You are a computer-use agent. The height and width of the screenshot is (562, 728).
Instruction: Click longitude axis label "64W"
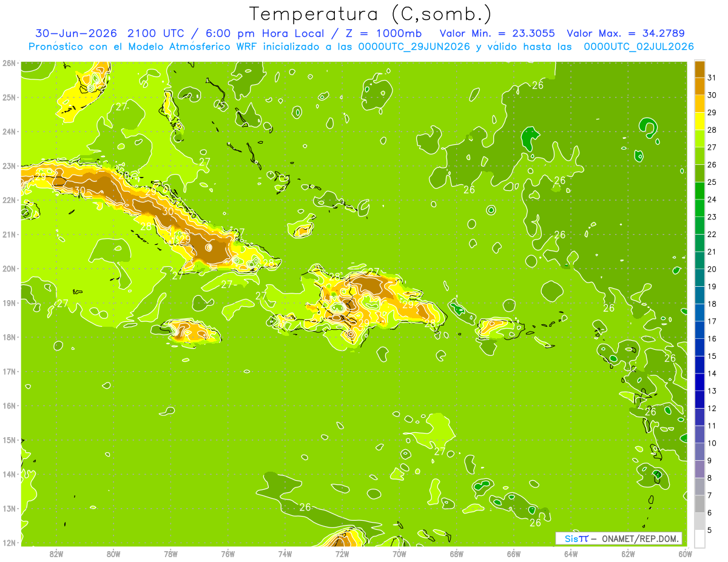point(571,554)
